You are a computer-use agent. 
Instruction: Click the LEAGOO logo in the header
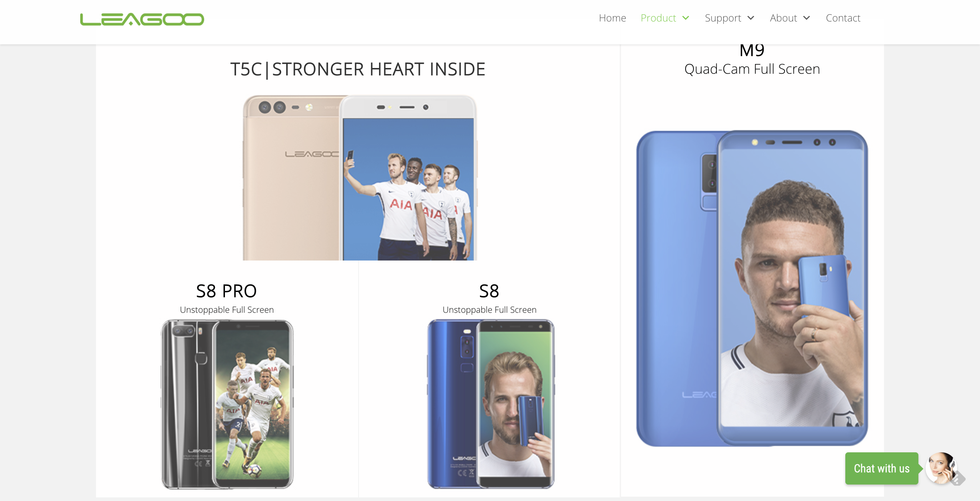142,19
